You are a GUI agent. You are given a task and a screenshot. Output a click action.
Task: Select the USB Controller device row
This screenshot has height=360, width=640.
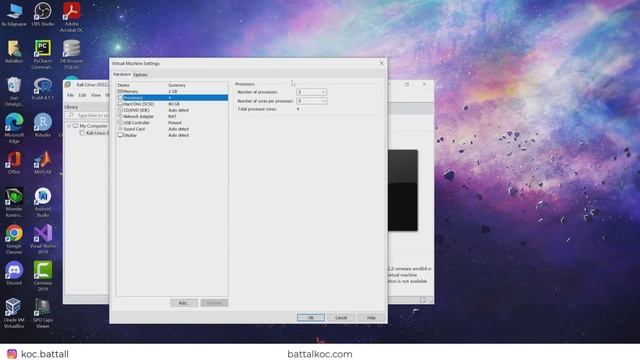(x=172, y=122)
